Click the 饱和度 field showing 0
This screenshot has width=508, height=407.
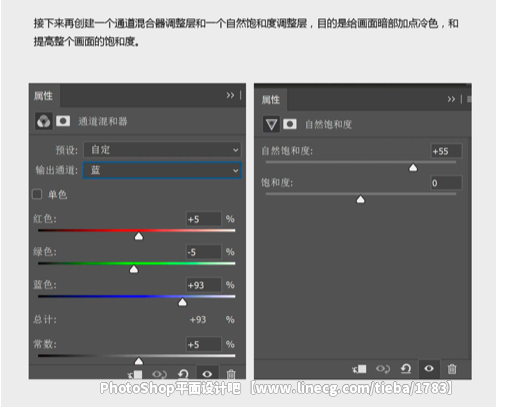[446, 183]
